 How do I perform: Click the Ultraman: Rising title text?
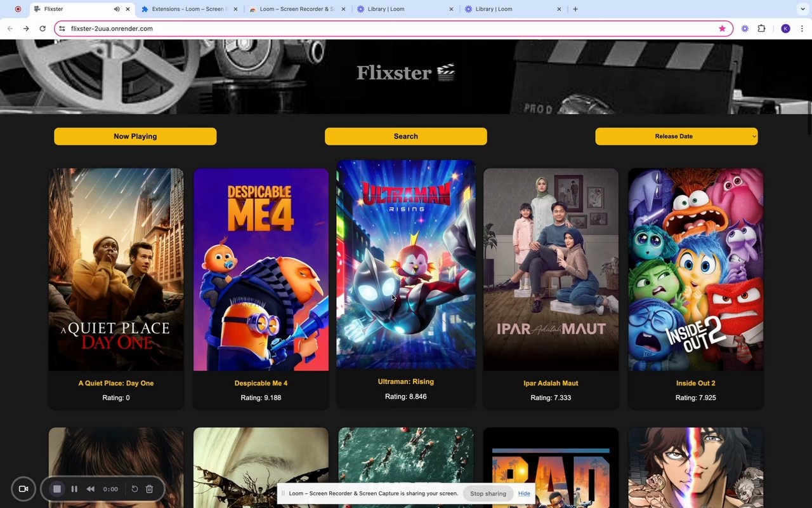pyautogui.click(x=406, y=382)
